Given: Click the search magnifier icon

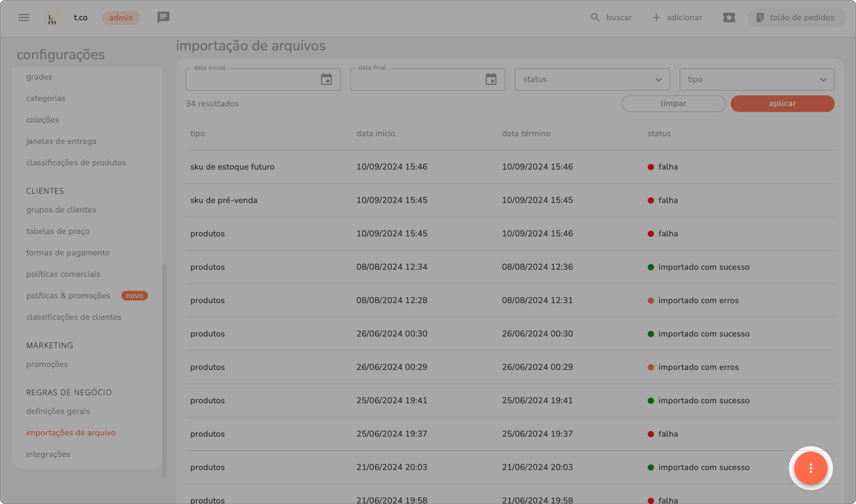Looking at the screenshot, I should pyautogui.click(x=595, y=17).
